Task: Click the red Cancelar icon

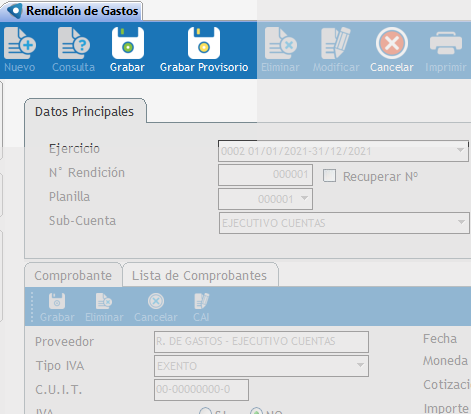Action: point(392,43)
